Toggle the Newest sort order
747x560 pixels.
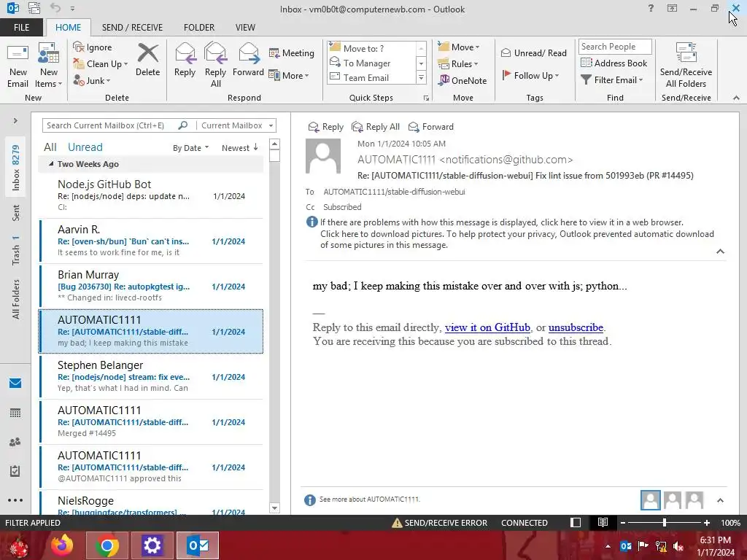click(x=239, y=148)
